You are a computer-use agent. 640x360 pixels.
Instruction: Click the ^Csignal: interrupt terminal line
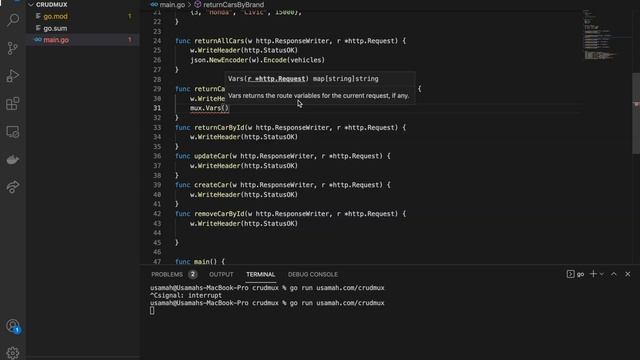point(186,295)
